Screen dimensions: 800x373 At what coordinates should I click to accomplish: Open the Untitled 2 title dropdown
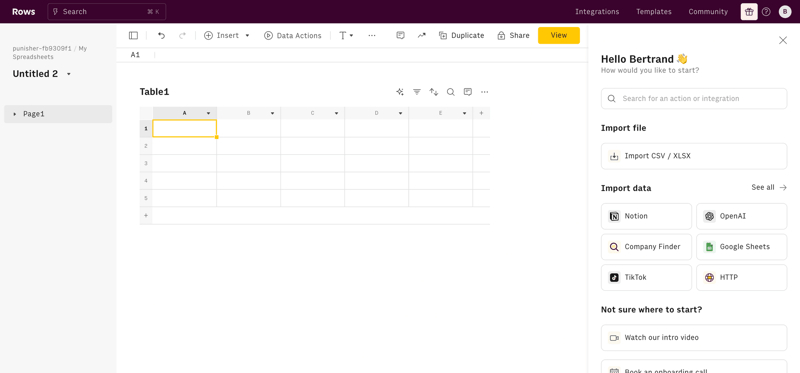point(69,74)
